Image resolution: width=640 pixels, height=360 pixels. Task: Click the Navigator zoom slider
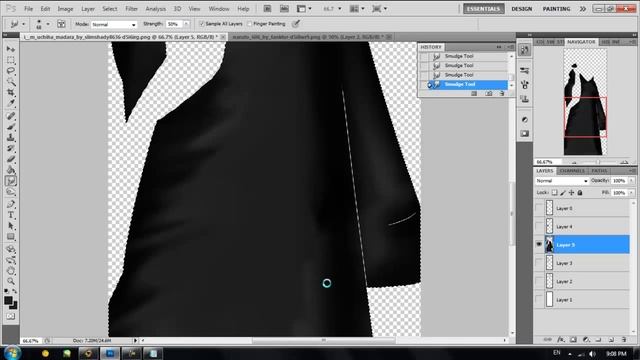(x=599, y=162)
